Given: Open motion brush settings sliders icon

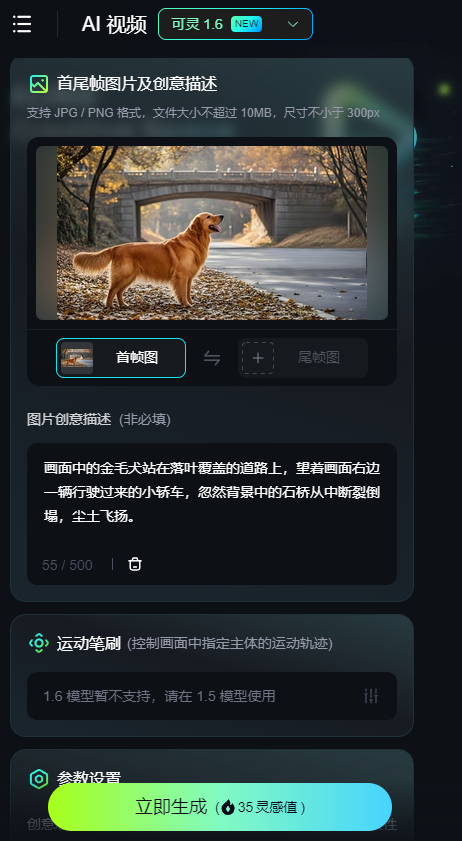Looking at the screenshot, I should point(371,696).
